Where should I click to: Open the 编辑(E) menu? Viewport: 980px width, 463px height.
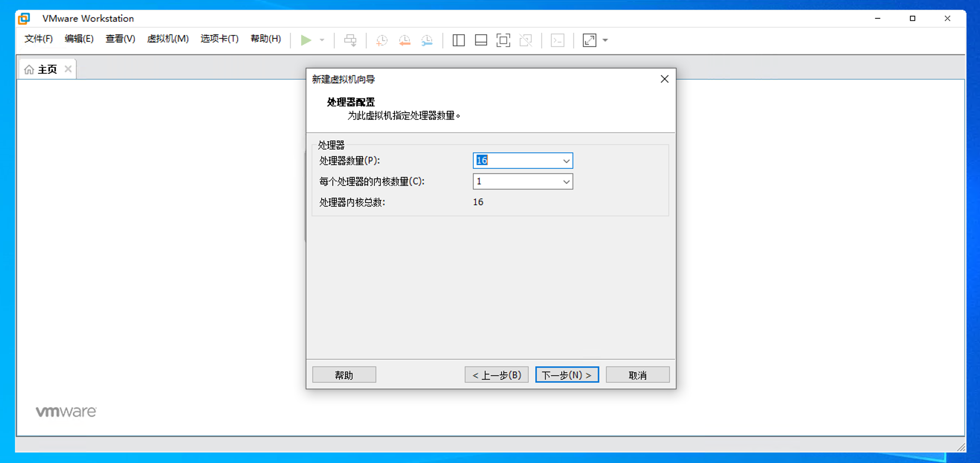pos(79,38)
